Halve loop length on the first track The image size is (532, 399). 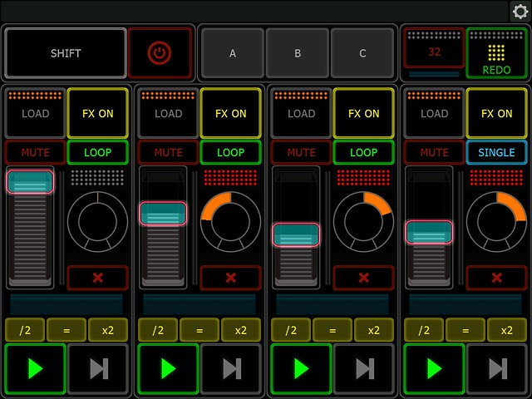(25, 330)
